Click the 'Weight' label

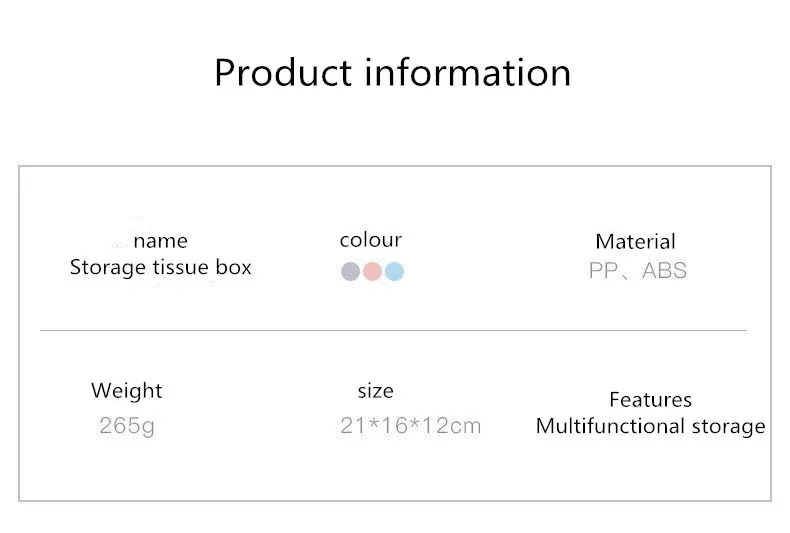(126, 390)
